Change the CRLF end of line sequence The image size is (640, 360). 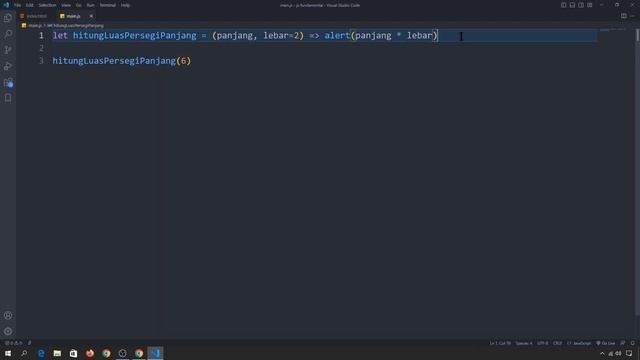pos(558,343)
